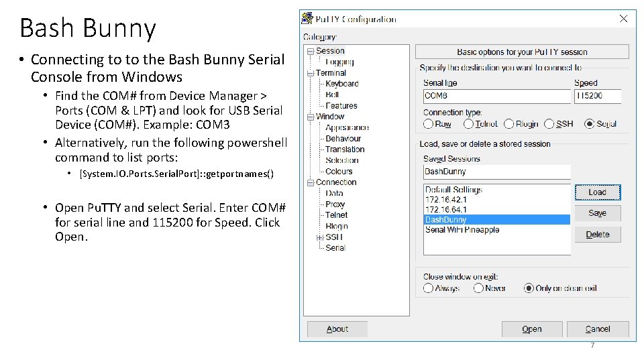The height and width of the screenshot is (362, 644).
Task: Open the Session category
Action: point(330,51)
